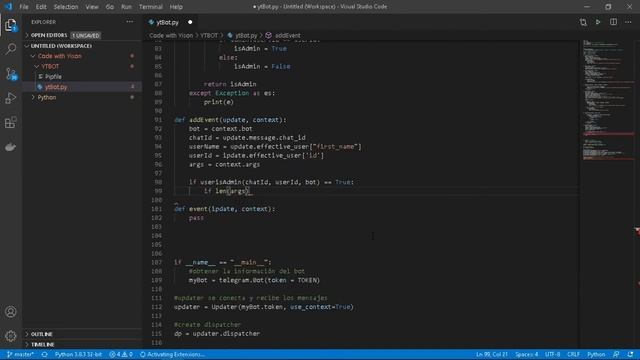Click Code with Yison breadcrumb
The width and height of the screenshot is (640, 360).
(171, 36)
